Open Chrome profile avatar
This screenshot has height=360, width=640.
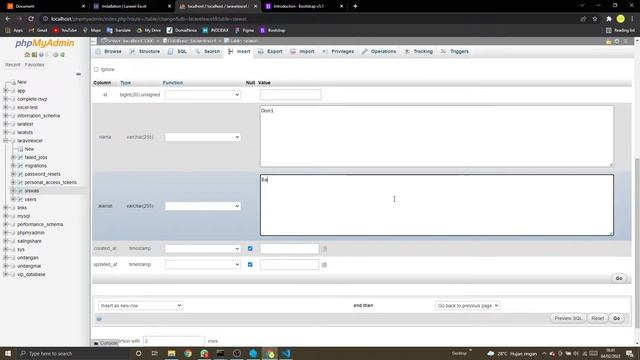pos(620,19)
